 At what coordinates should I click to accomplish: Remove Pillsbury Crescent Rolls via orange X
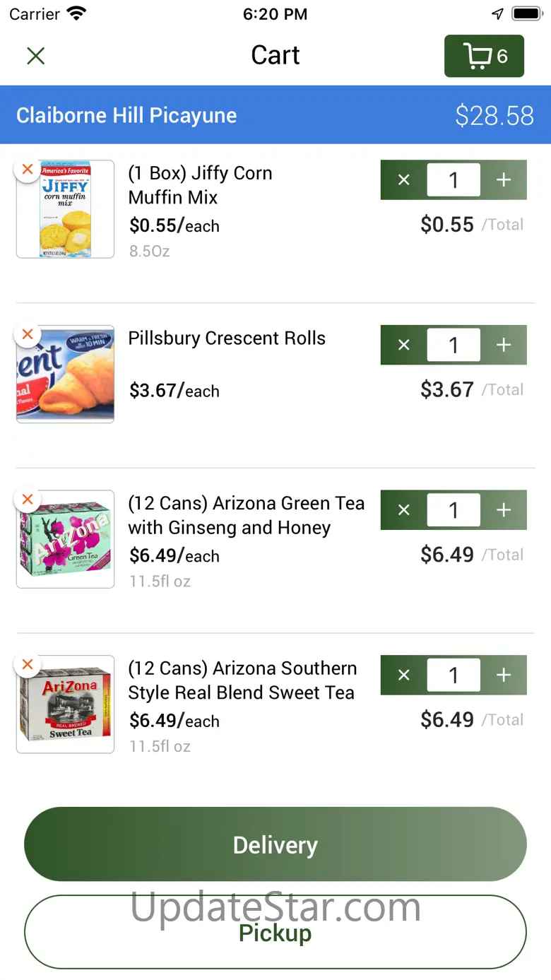tap(28, 334)
